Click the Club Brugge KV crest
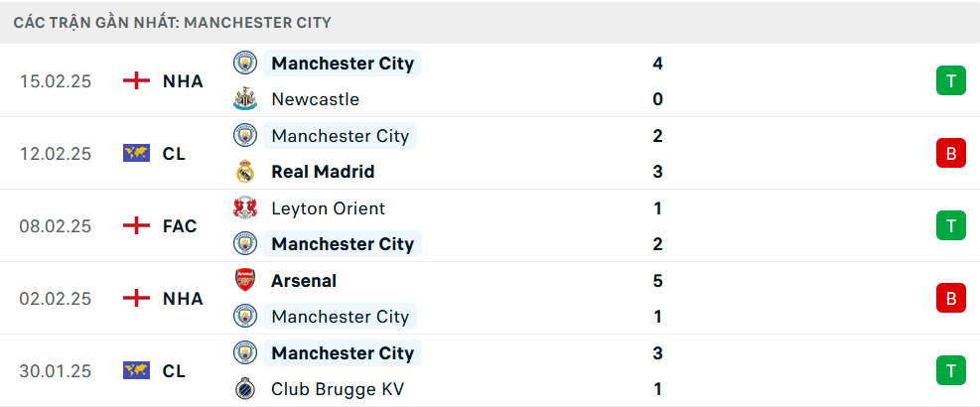The height and width of the screenshot is (407, 980). click(244, 389)
